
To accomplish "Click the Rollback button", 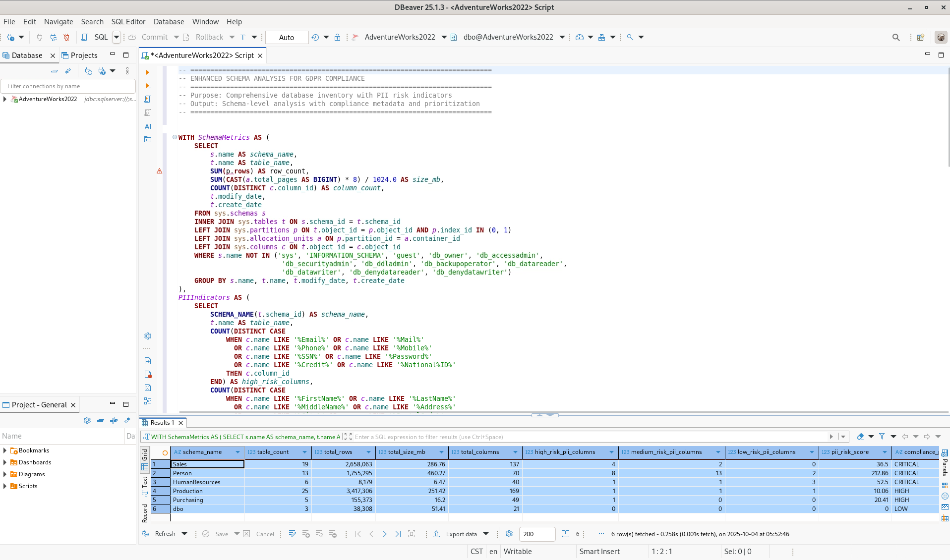I will point(209,37).
